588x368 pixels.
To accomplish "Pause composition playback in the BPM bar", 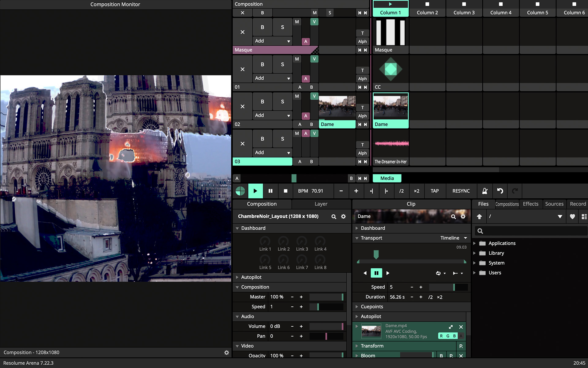I will (270, 191).
